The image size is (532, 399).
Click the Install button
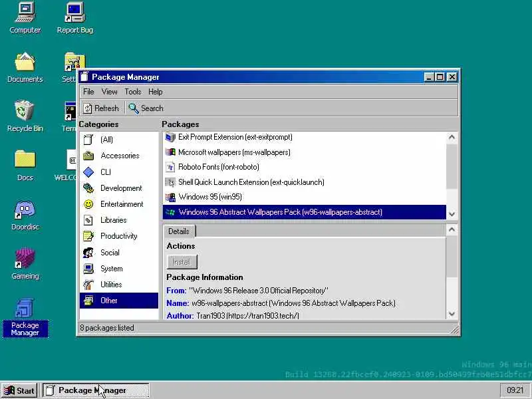(x=182, y=262)
